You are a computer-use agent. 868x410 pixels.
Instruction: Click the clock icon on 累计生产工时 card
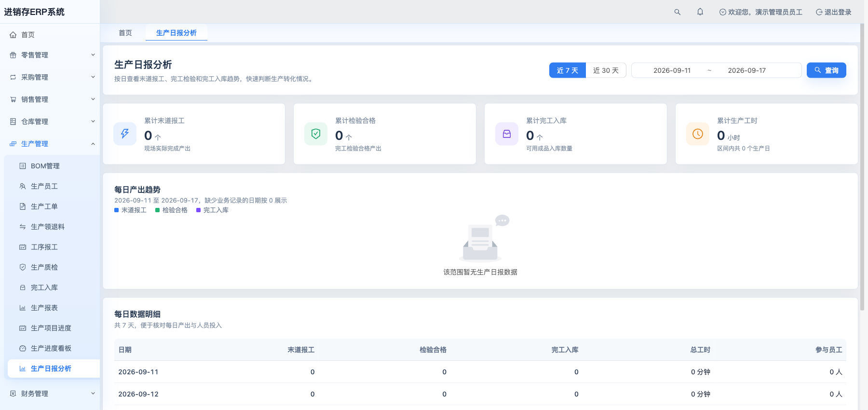(x=698, y=134)
